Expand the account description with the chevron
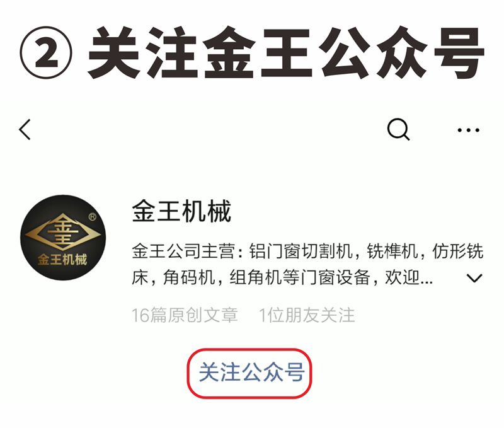The width and height of the screenshot is (504, 428). click(x=474, y=278)
